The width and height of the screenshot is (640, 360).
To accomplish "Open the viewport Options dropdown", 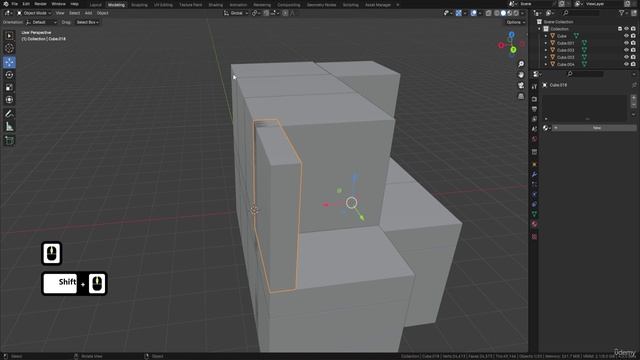I will (x=515, y=22).
